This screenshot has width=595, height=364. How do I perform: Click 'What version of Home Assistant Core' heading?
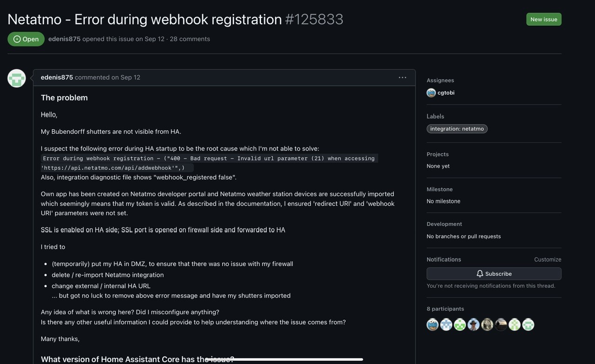pos(138,359)
